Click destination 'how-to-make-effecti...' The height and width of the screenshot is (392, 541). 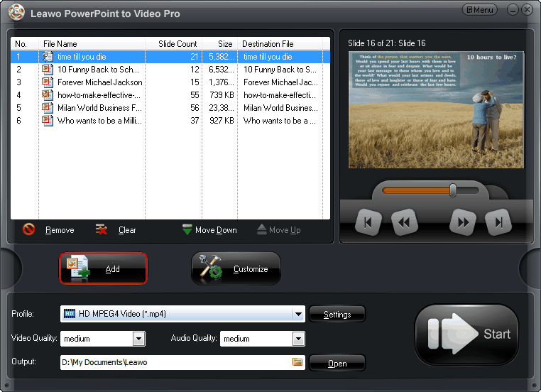280,95
